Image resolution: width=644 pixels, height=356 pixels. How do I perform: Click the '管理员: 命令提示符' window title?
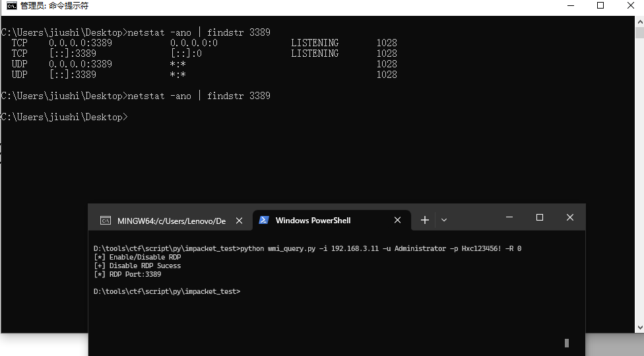(x=54, y=6)
